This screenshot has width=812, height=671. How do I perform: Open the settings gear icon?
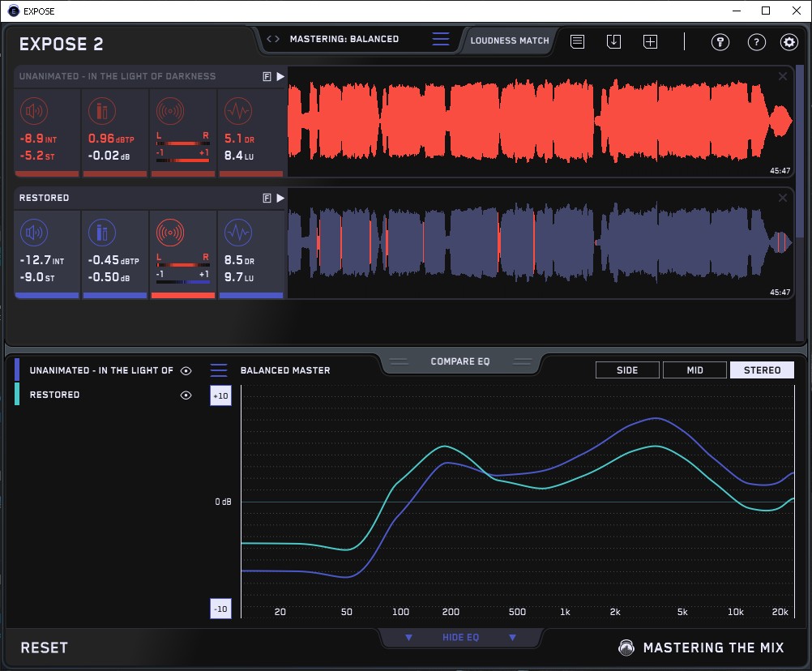(x=788, y=42)
